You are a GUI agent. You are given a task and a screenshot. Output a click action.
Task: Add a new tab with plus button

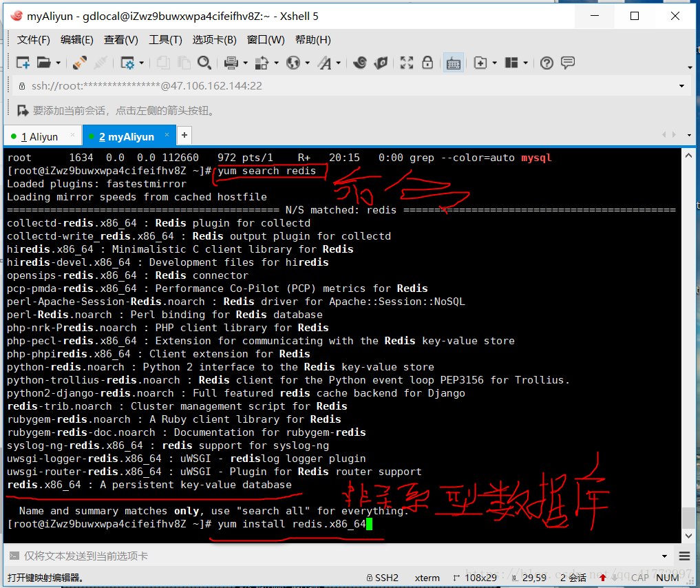pyautogui.click(x=184, y=135)
